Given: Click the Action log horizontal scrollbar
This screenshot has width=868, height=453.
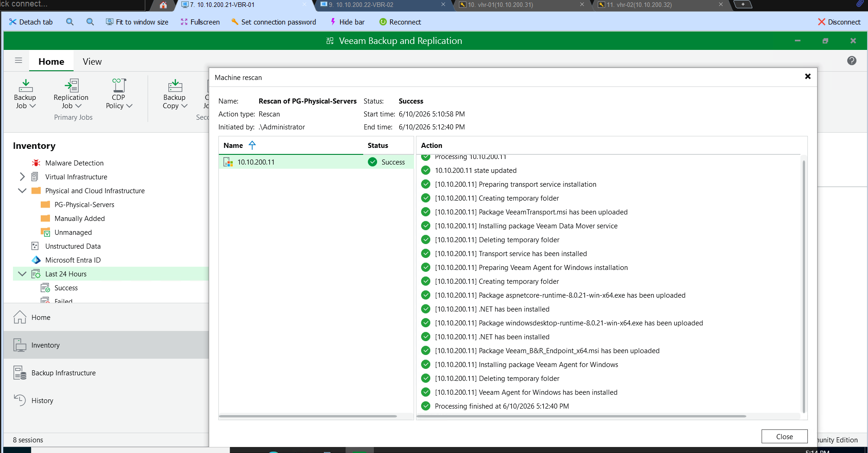Looking at the screenshot, I should click(581, 416).
